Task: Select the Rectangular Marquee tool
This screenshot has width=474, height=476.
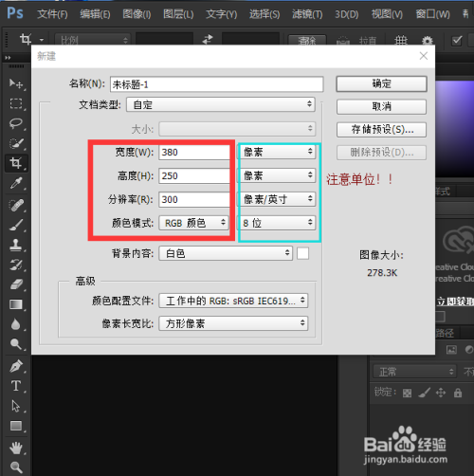Action: coord(16,103)
